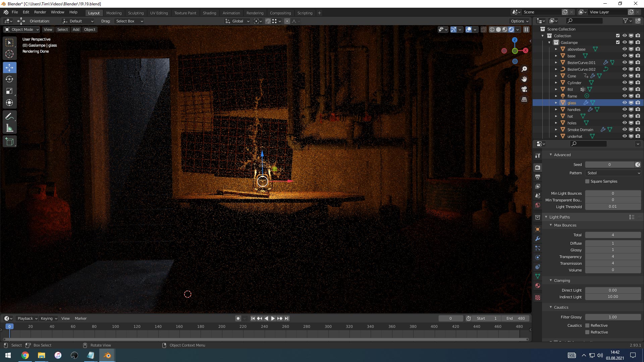644x362 pixels.
Task: Open the Material properties tab
Action: pos(538,286)
